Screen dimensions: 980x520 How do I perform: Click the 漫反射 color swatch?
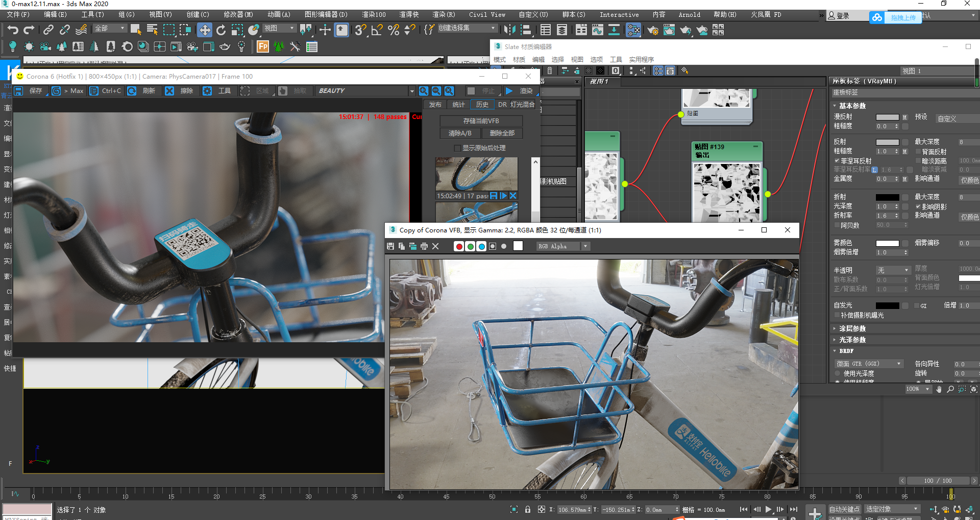888,117
